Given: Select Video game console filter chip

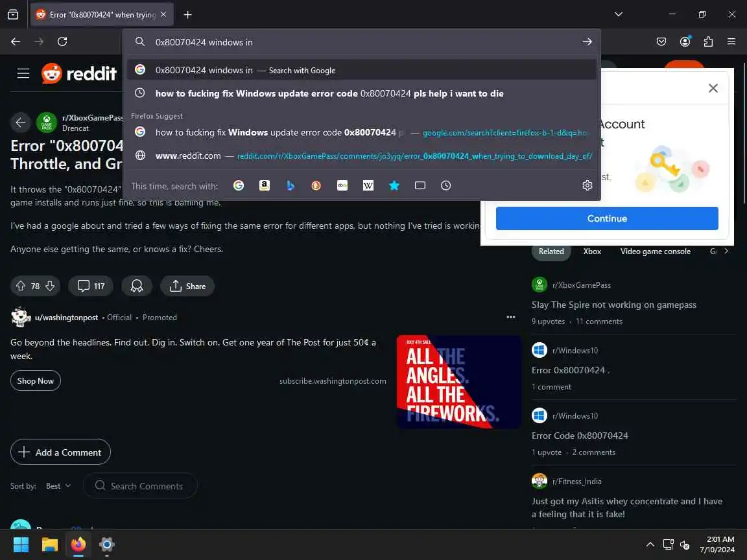Looking at the screenshot, I should [x=655, y=251].
